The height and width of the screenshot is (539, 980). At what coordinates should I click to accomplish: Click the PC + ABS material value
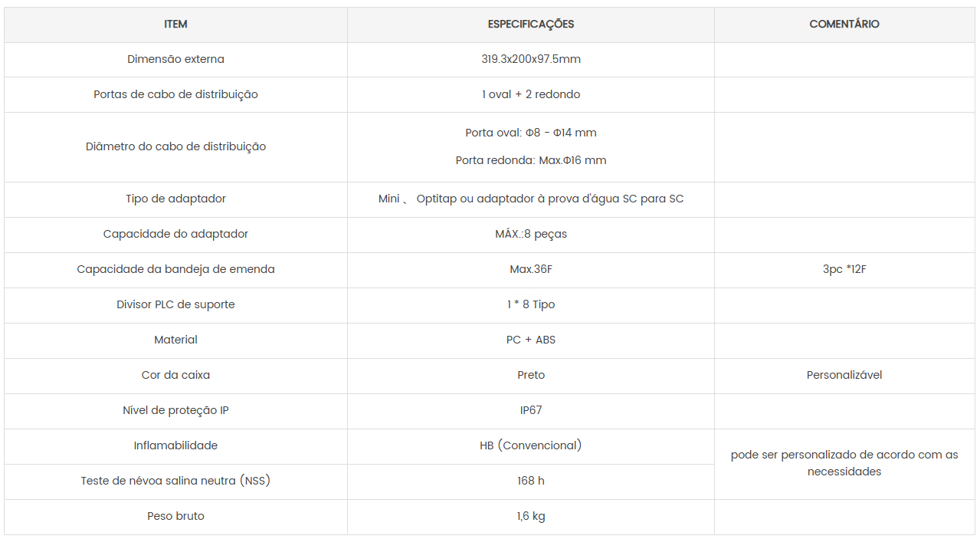pyautogui.click(x=531, y=340)
